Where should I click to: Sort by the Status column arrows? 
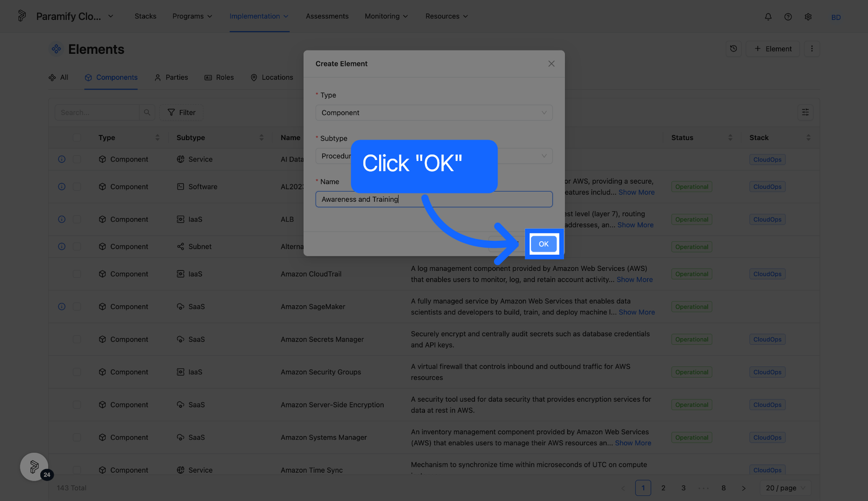click(x=730, y=138)
